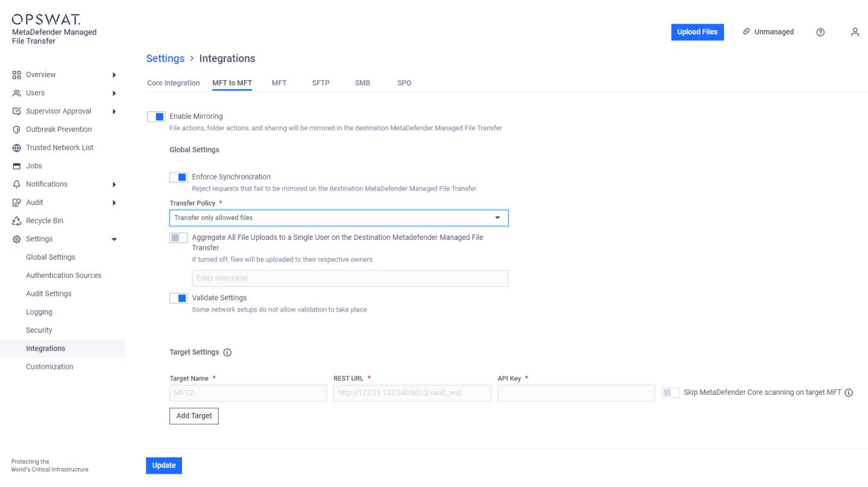Click the Target Settings info icon
Viewport: 868px width, 487px height.
coord(227,352)
